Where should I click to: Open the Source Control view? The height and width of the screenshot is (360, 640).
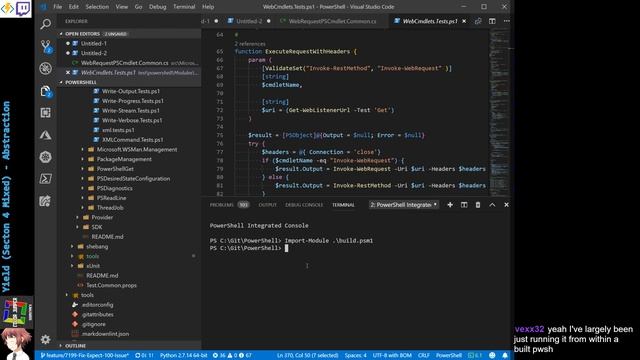coord(46,47)
